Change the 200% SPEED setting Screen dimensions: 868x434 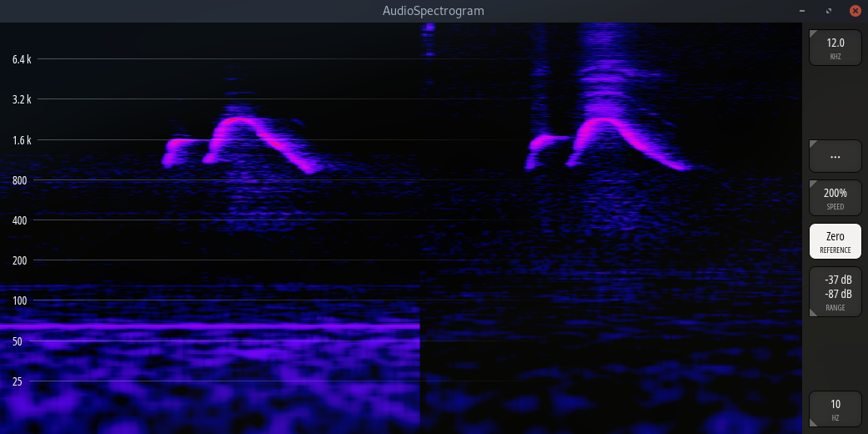[835, 198]
